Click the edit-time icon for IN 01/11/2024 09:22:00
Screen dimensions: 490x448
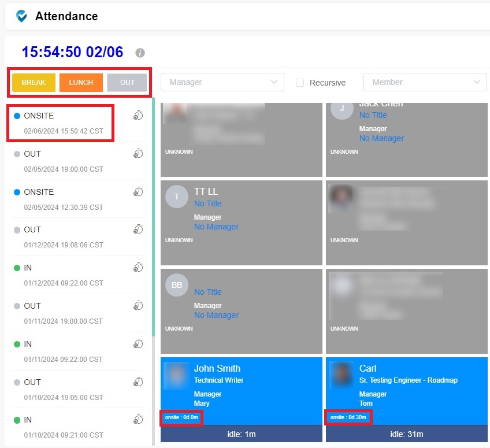[138, 344]
